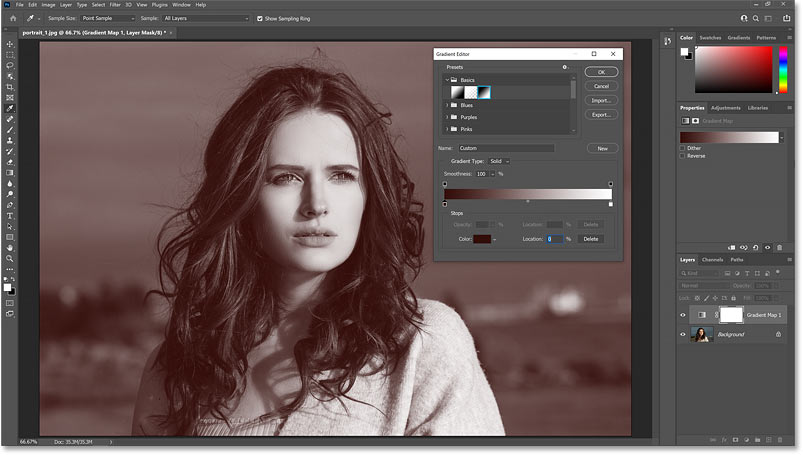Click the Export button
803x455 pixels.
601,115
